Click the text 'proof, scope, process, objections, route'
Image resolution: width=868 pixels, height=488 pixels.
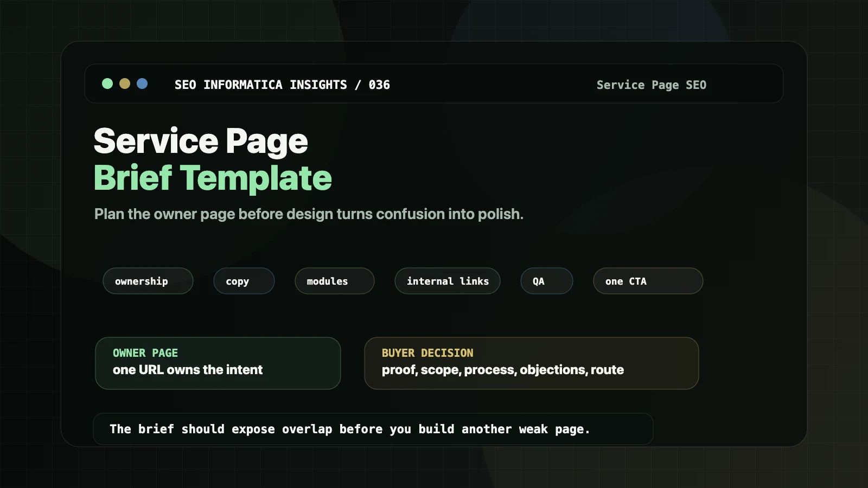click(x=503, y=370)
